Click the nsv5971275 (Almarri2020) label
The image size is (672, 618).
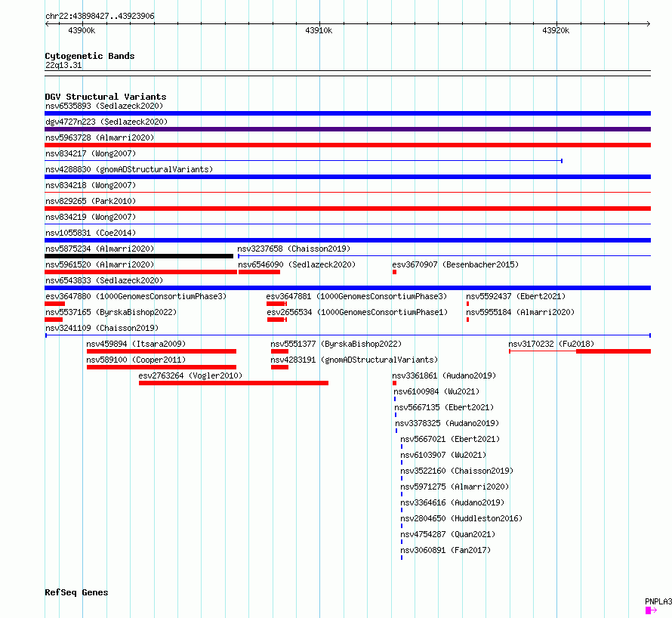tap(455, 487)
